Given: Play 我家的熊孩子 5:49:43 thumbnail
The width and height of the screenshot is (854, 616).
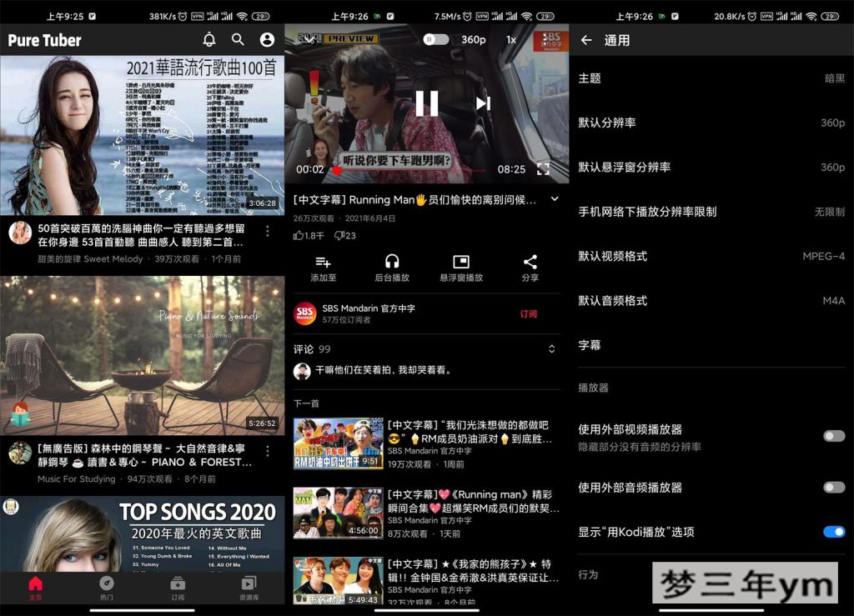Looking at the screenshot, I should tap(339, 581).
